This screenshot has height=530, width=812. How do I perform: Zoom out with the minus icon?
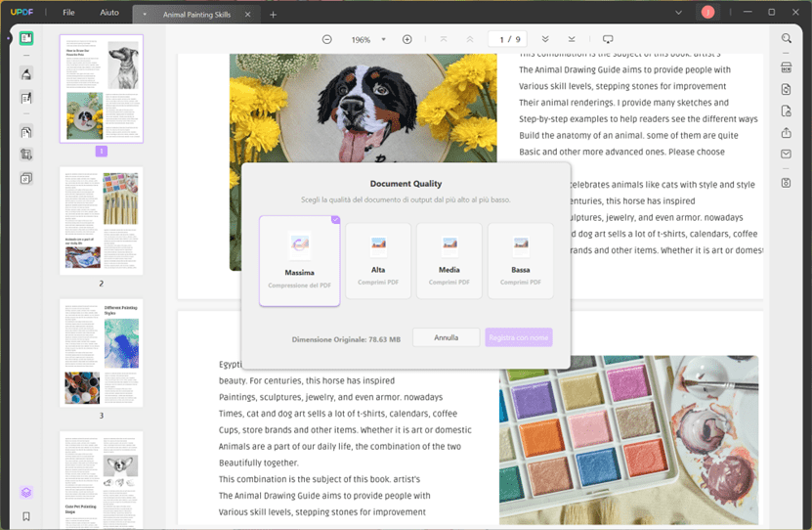tap(326, 39)
